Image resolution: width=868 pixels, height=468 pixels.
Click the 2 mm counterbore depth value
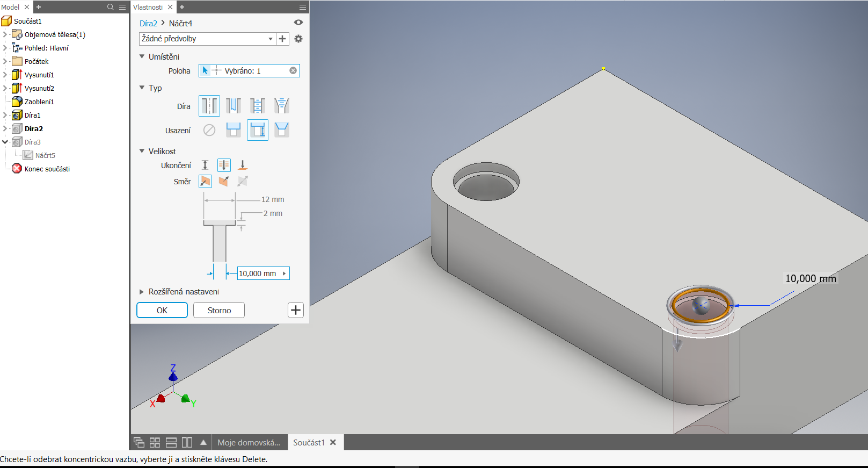click(273, 213)
